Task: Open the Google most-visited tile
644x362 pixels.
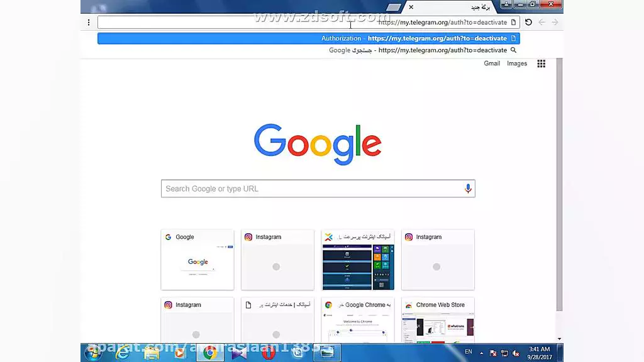Action: [x=197, y=260]
